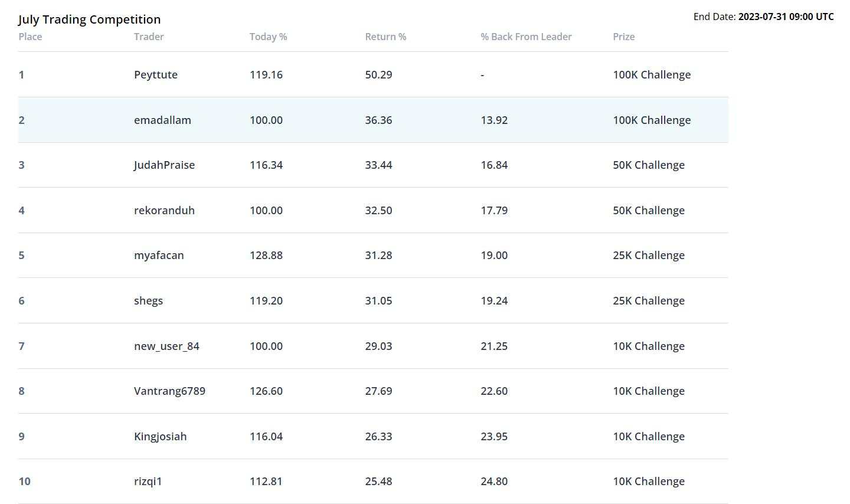Click Peyttute's return 50.29
This screenshot has width=850, height=504.
378,75
